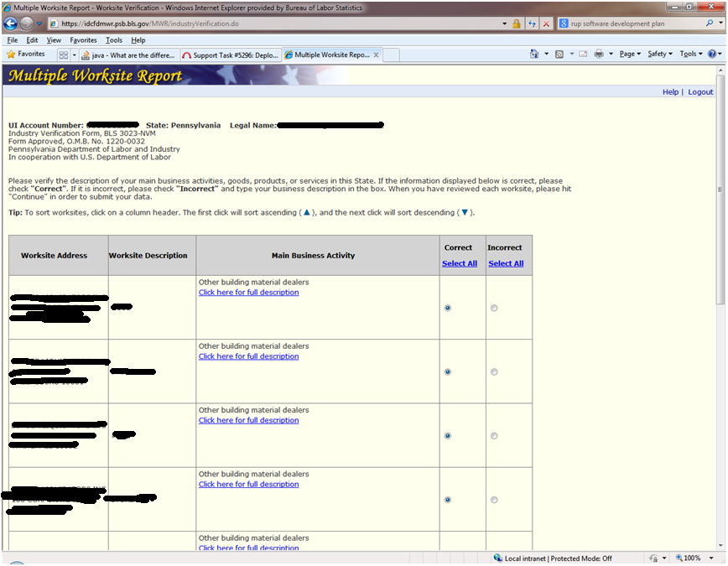The width and height of the screenshot is (728, 566).
Task: Click the Logout link
Action: point(700,92)
